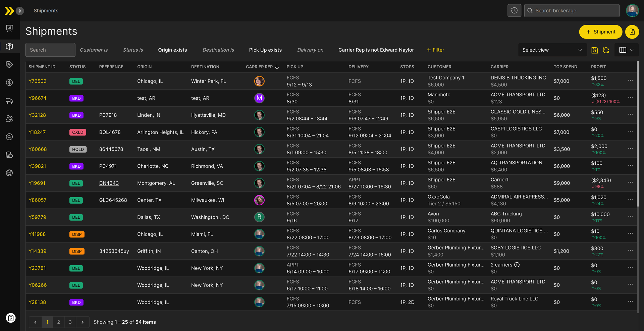Open reference link DN4343
The height and width of the screenshot is (331, 644).
109,183
